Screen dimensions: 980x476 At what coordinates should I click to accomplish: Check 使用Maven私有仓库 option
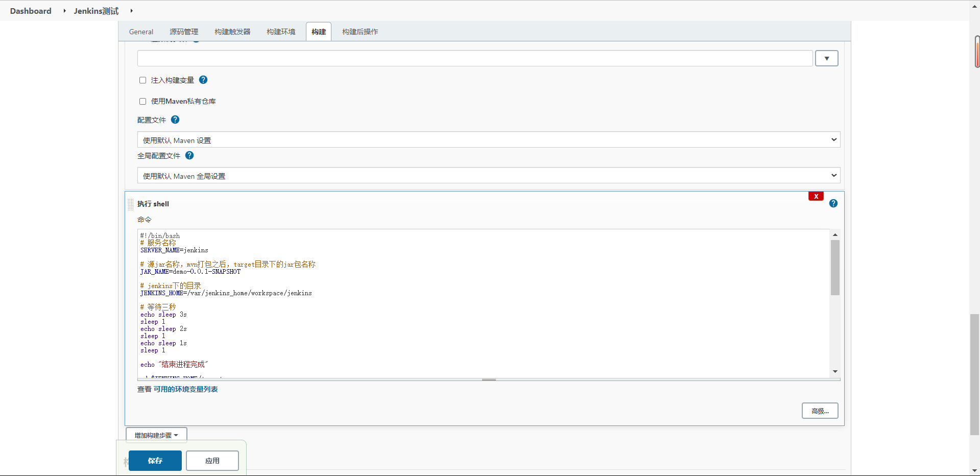coord(143,101)
